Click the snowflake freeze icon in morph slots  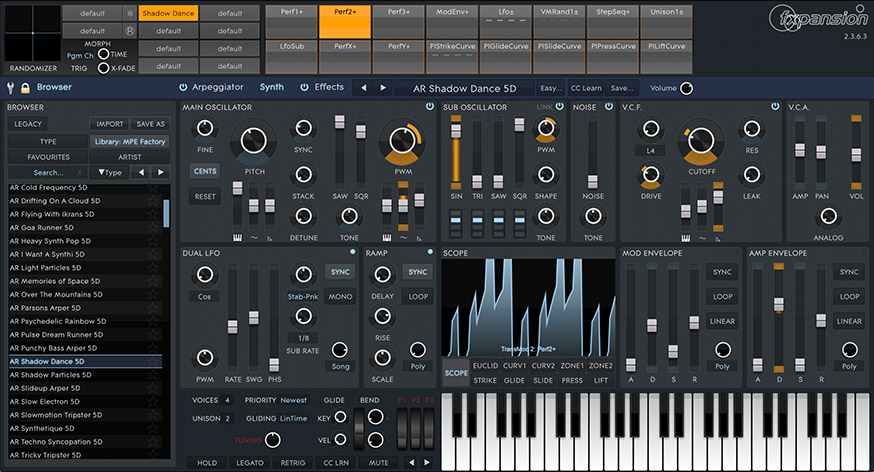click(130, 14)
